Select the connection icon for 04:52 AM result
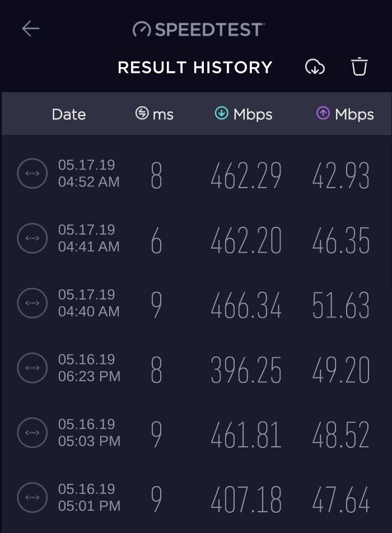The width and height of the screenshot is (392, 533). (x=31, y=173)
